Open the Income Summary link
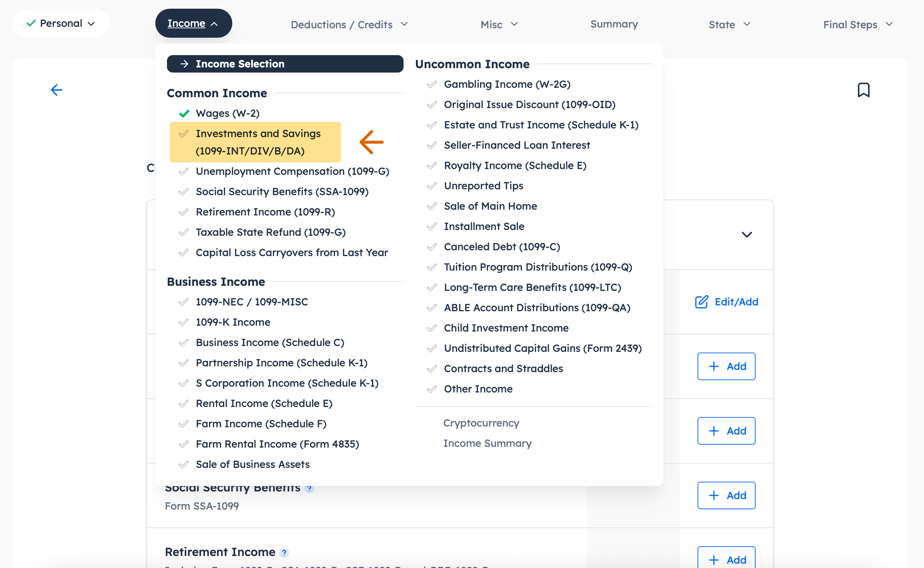The image size is (924, 568). 487,443
